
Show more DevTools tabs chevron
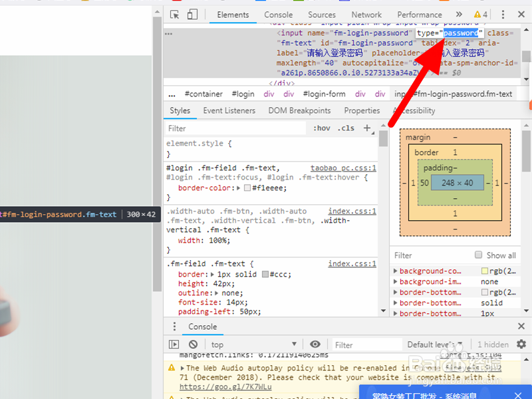click(x=459, y=14)
